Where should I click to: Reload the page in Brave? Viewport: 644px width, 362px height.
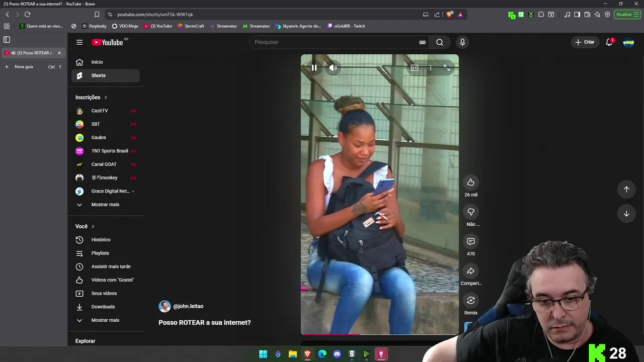27,15
